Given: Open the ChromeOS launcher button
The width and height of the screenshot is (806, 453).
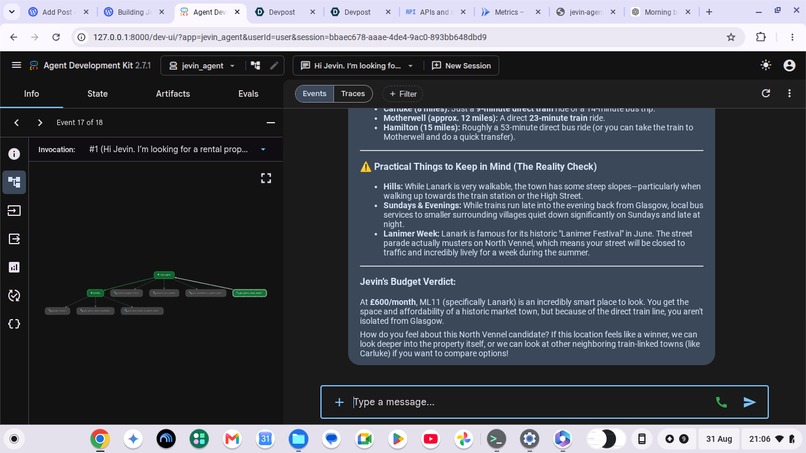Looking at the screenshot, I should [x=14, y=439].
